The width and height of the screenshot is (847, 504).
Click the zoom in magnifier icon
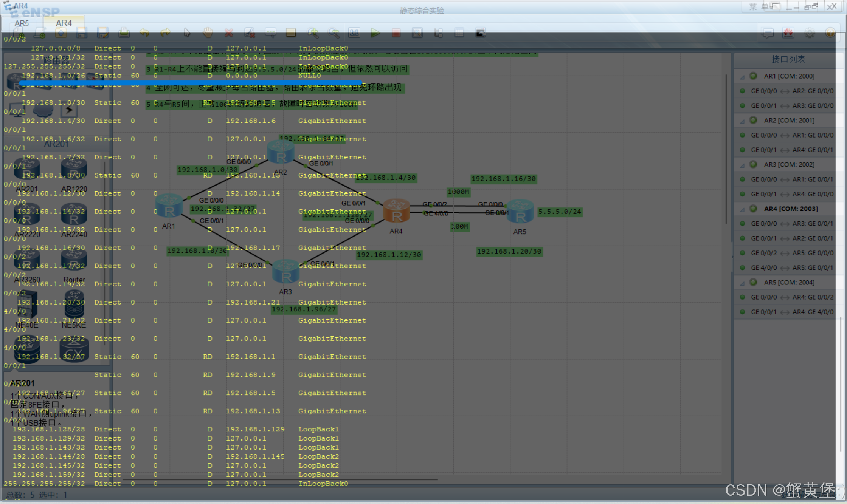[x=313, y=33]
